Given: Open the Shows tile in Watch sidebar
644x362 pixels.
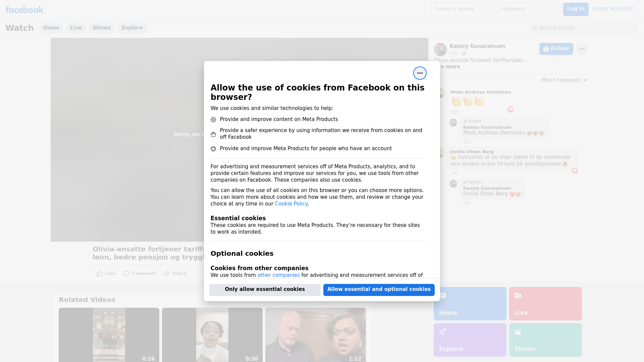Looking at the screenshot, I should pos(545,340).
